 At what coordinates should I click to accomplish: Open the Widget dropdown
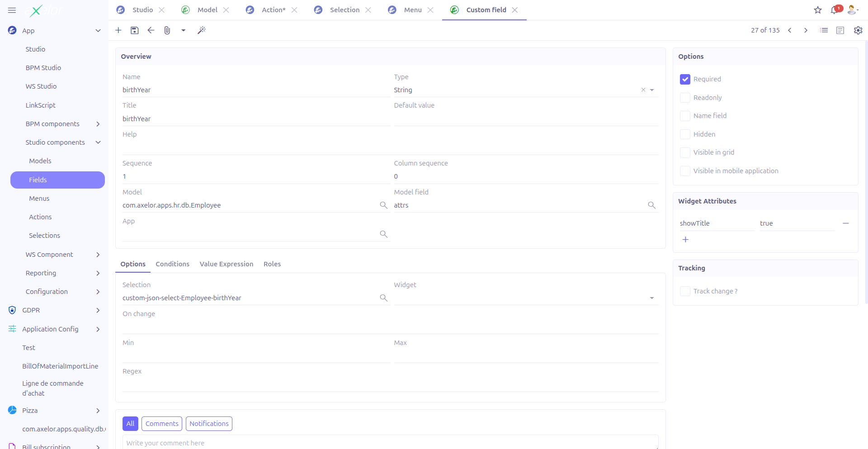click(652, 298)
